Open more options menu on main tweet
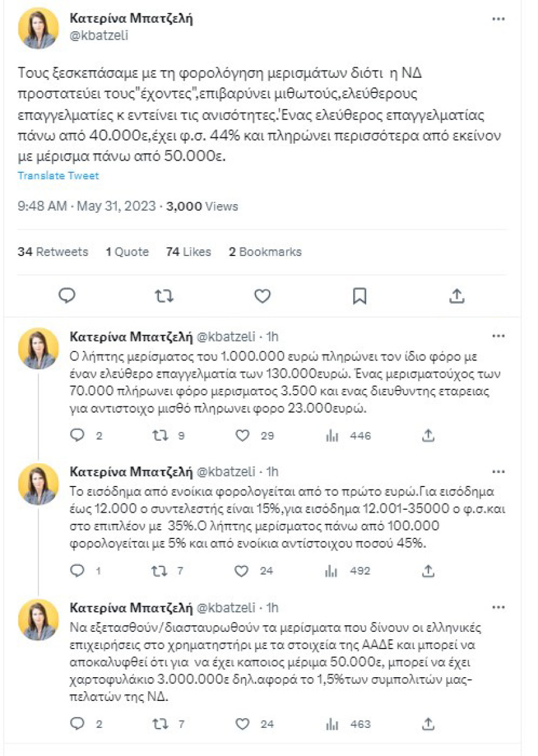Screen dimensions: 538x756 [x=499, y=20]
